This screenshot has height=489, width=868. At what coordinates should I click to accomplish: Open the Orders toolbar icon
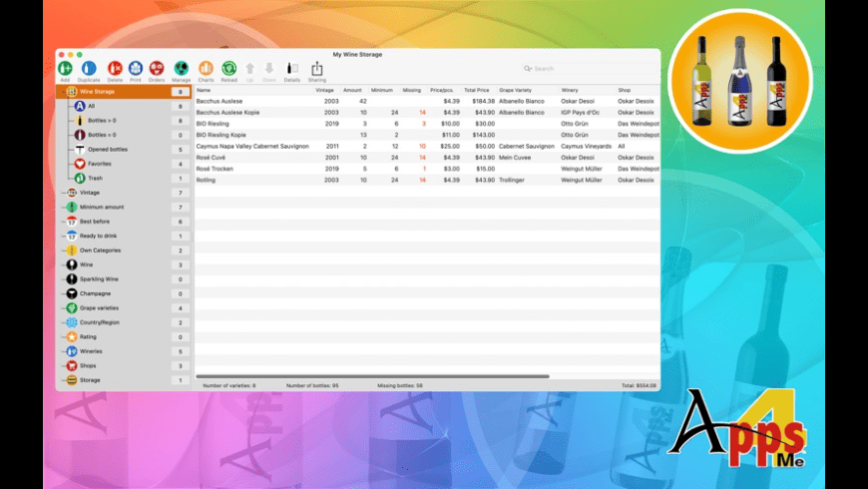coord(156,68)
